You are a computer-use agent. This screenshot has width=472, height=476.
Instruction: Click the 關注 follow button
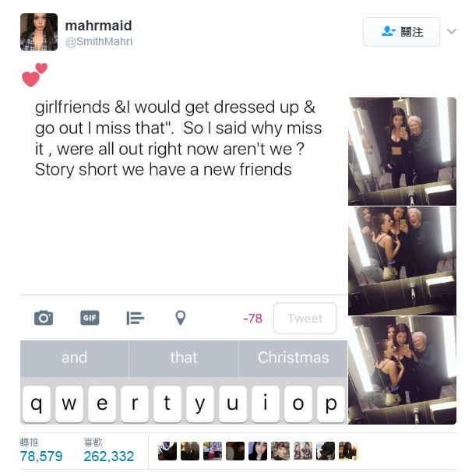(401, 32)
